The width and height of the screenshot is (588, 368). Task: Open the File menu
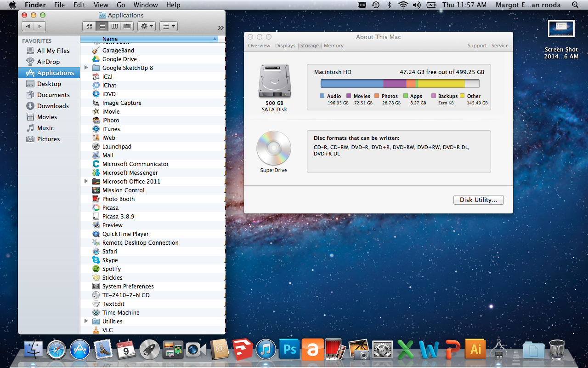59,5
